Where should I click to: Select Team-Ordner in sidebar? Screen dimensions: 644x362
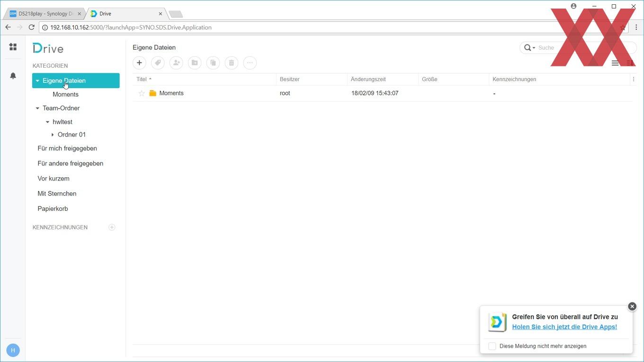61,108
